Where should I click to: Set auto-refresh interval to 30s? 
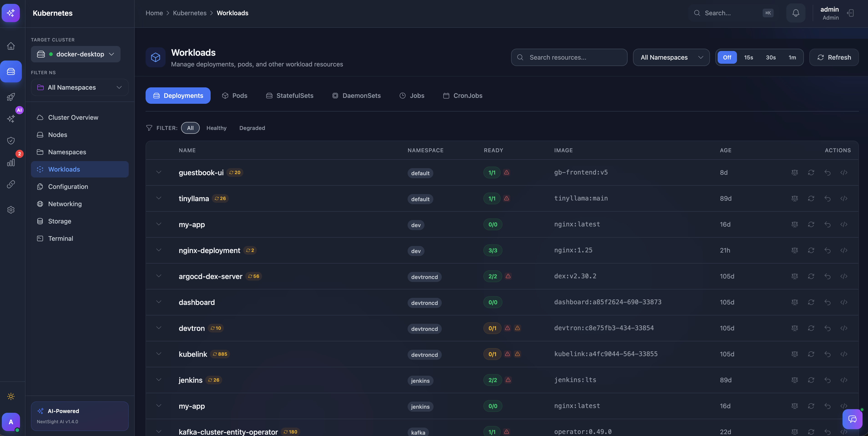(771, 57)
